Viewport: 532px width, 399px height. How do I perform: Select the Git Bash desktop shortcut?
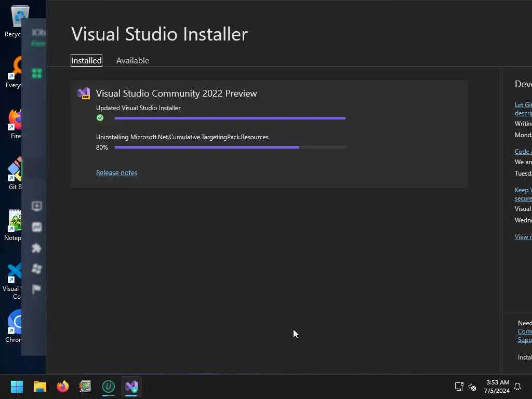[14, 174]
